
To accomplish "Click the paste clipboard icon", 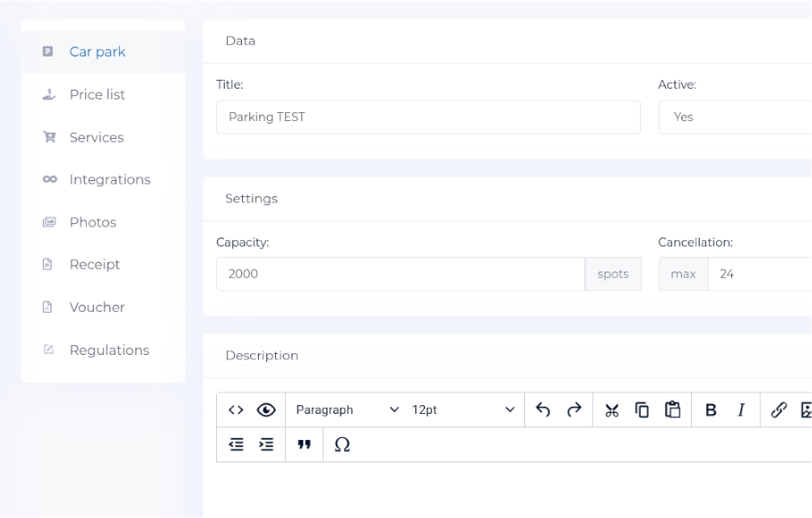I will [x=672, y=410].
